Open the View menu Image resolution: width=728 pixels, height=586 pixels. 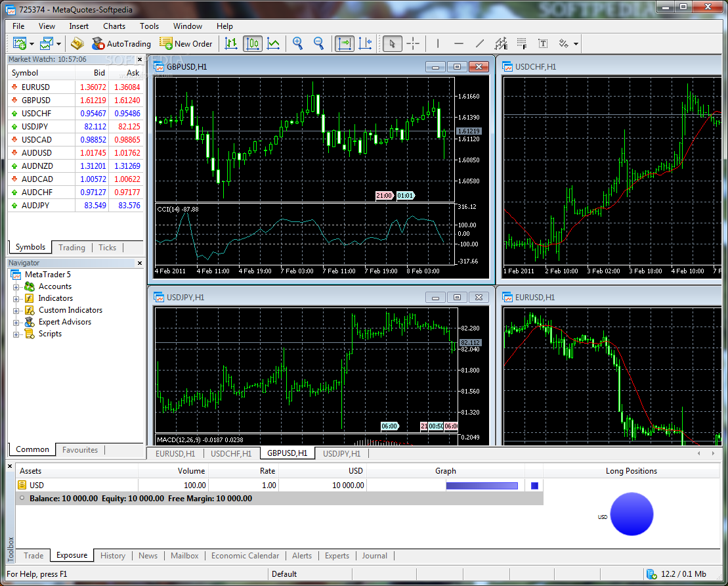pos(47,26)
